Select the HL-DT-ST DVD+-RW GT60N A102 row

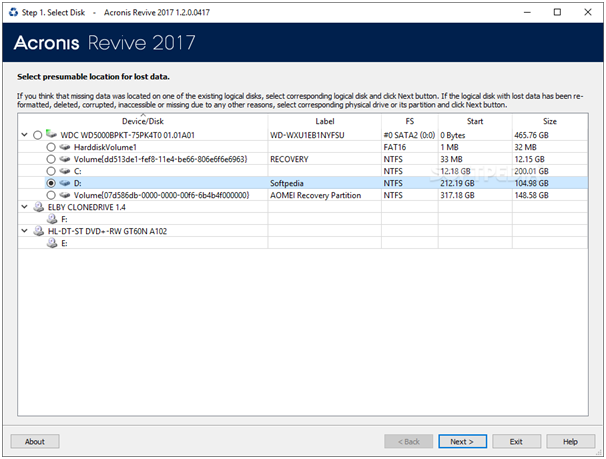(x=303, y=231)
